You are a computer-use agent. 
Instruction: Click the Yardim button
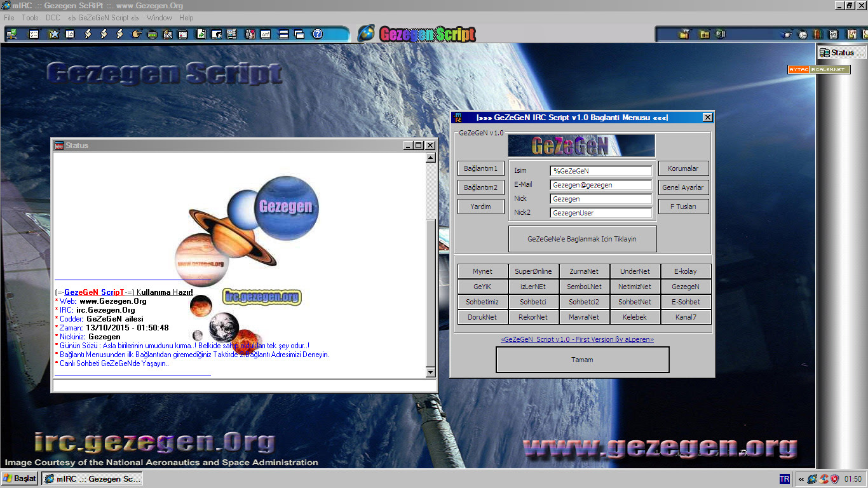click(x=481, y=207)
